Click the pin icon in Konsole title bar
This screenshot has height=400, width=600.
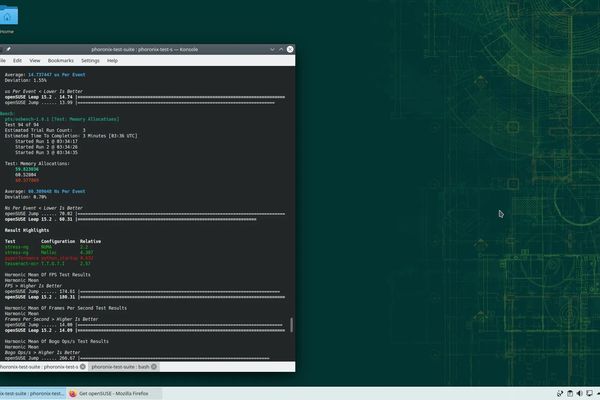point(8,49)
